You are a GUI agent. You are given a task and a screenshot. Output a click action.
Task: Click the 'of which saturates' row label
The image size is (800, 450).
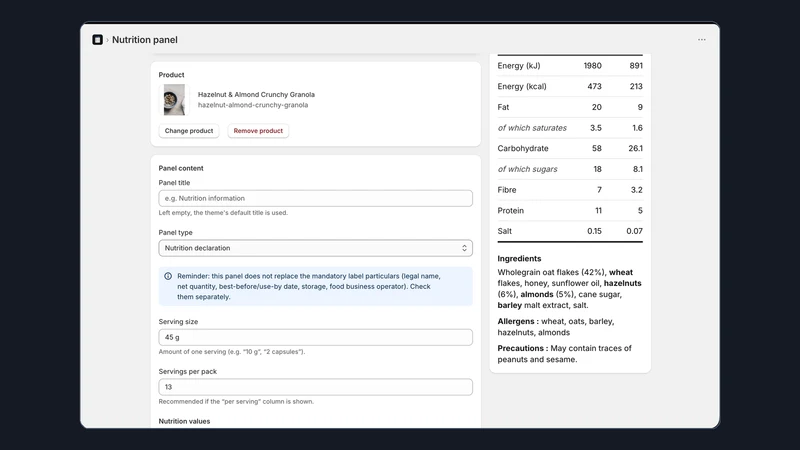[532, 128]
